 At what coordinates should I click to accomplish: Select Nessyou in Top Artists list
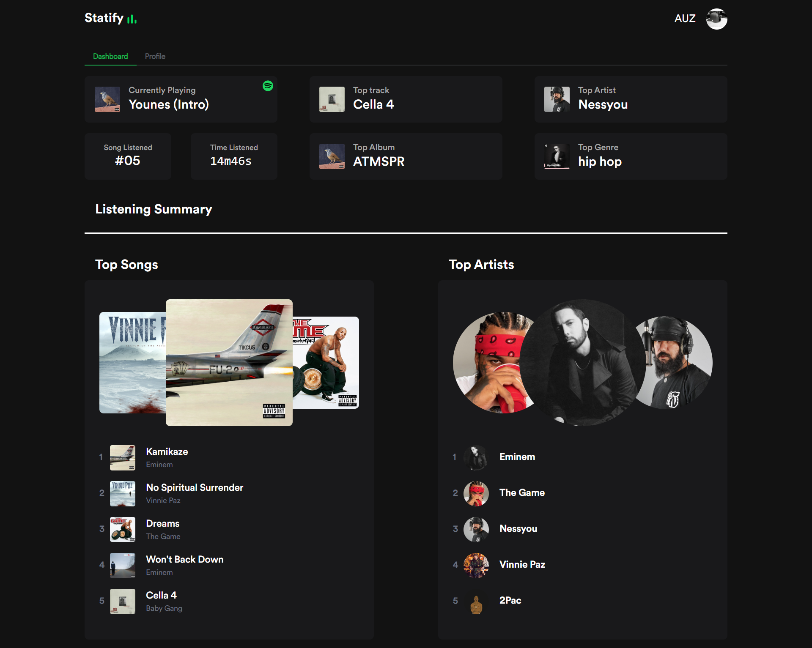(518, 528)
